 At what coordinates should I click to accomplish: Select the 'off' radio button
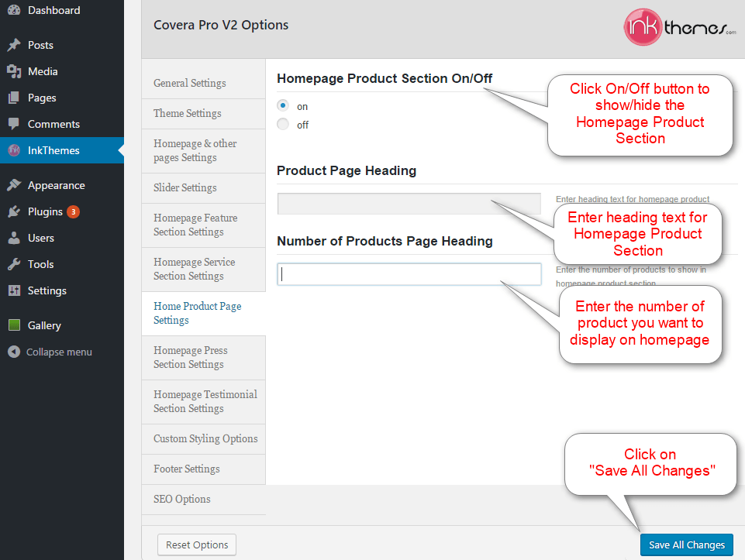pos(283,124)
